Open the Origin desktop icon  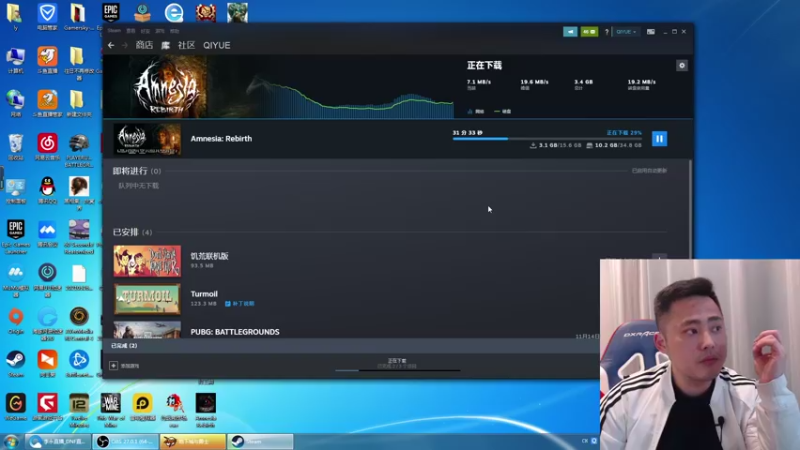[15, 320]
